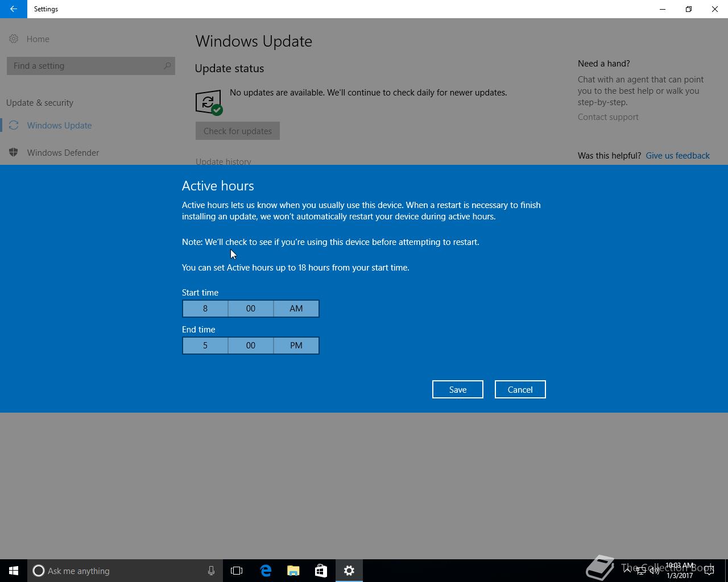The image size is (728, 582).
Task: Click the Windows Update sync icon in sidebar
Action: (x=14, y=125)
